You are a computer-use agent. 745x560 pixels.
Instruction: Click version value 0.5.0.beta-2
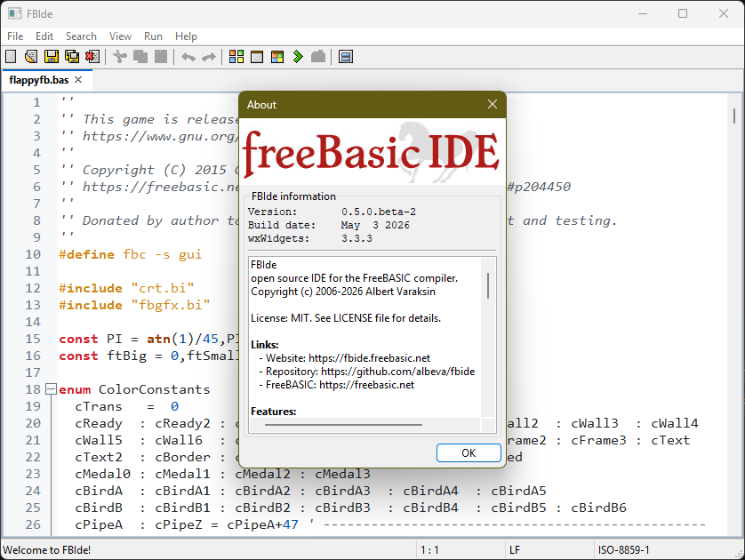(x=378, y=212)
